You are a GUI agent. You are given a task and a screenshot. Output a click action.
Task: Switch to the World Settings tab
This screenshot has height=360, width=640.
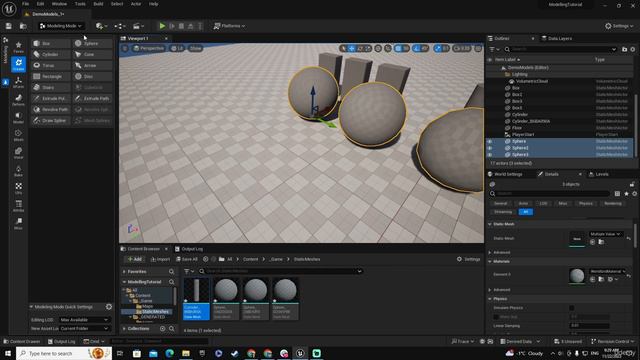(505, 174)
